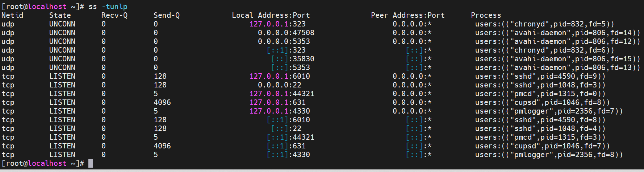Image resolution: width=644 pixels, height=172 pixels.
Task: Click local address [::1]:323
Action: [x=286, y=50]
